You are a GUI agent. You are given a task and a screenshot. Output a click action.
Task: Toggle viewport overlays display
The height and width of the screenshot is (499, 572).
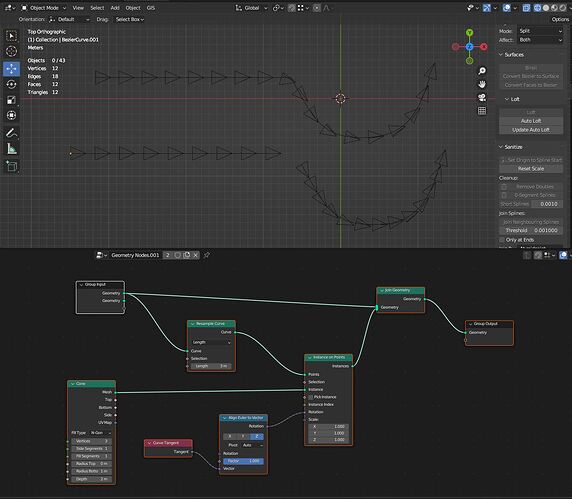tap(507, 8)
